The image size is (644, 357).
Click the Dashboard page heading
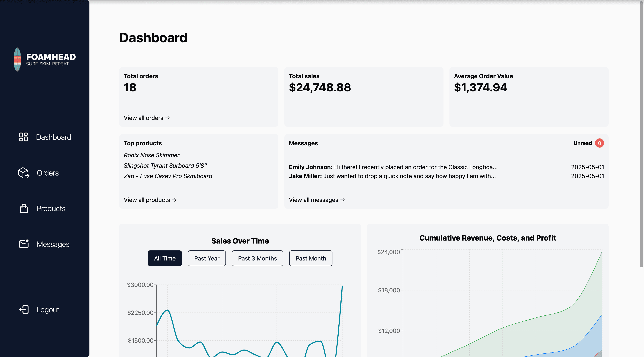tap(153, 37)
